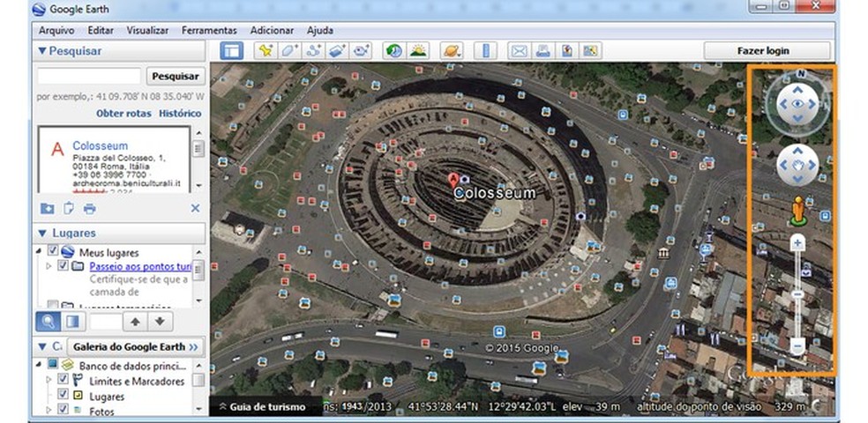Screen dimensions: 868x423
Task: Pick up the Street View pegman
Action: pos(797,210)
